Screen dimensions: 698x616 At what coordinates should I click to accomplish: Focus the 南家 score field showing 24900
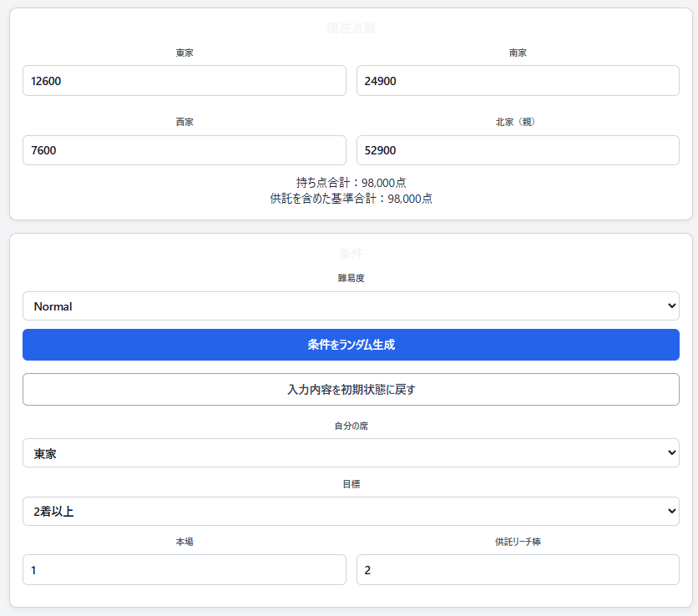tap(518, 81)
